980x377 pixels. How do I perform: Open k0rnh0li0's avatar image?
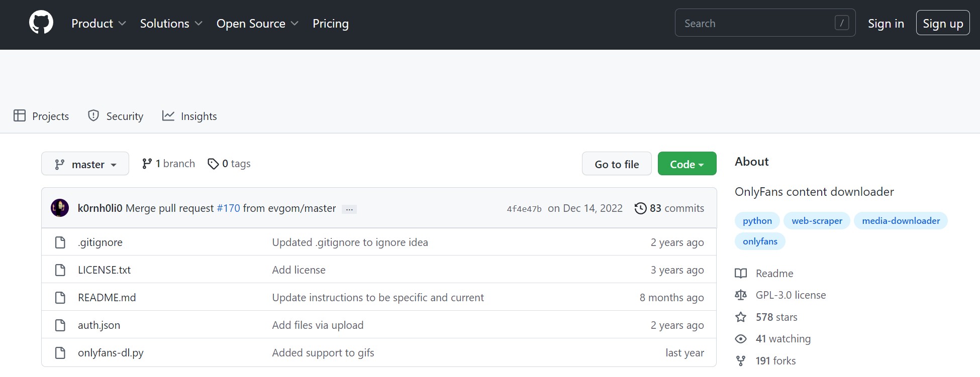tap(60, 208)
